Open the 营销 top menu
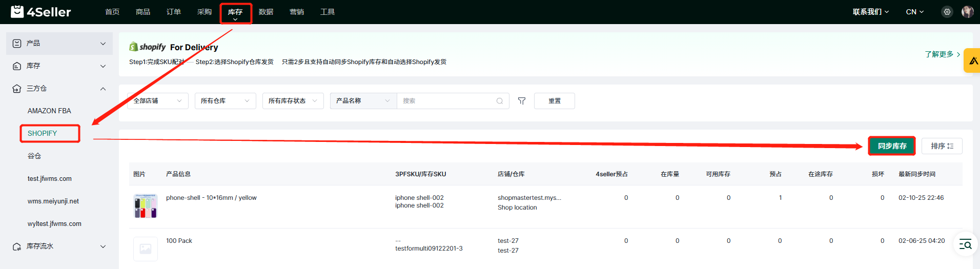 297,12
